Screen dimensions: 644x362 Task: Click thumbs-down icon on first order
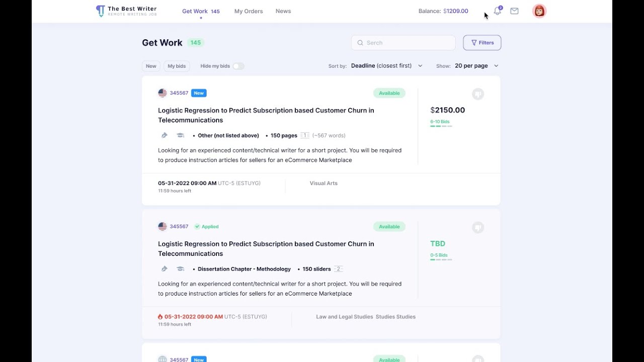478,94
